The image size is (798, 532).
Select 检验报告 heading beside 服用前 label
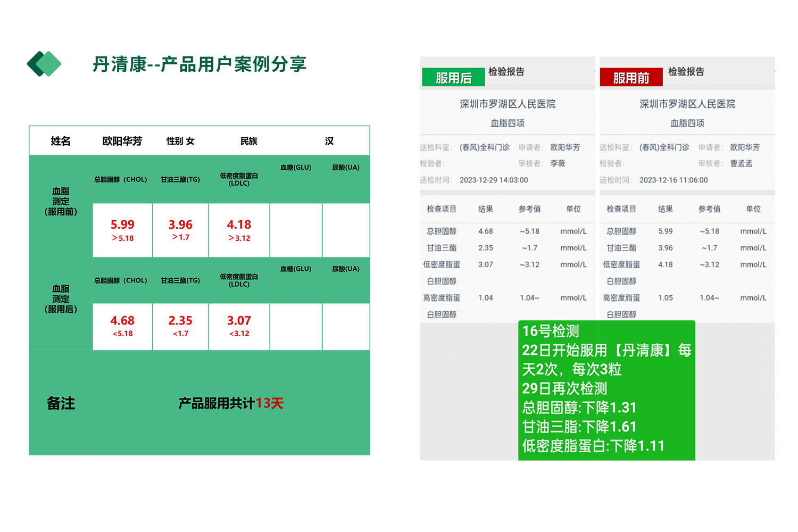[686, 71]
